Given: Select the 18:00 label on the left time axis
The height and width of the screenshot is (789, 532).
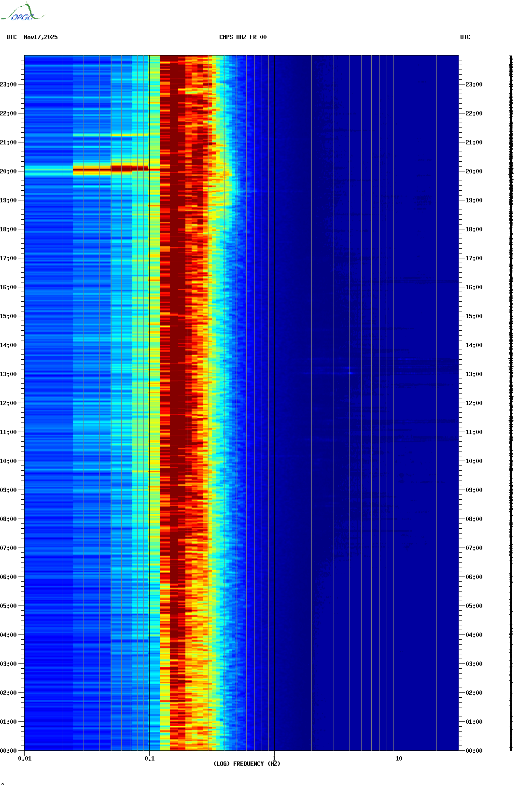Looking at the screenshot, I should pyautogui.click(x=8, y=229).
